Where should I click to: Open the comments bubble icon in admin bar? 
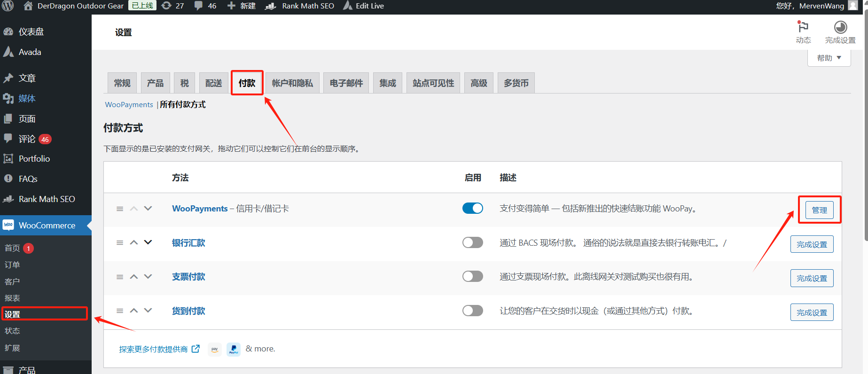point(199,6)
